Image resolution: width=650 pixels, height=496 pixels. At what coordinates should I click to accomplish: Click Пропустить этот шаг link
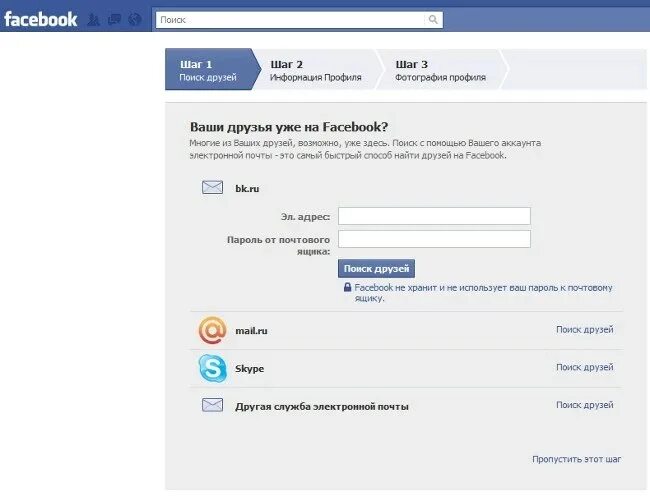577,459
